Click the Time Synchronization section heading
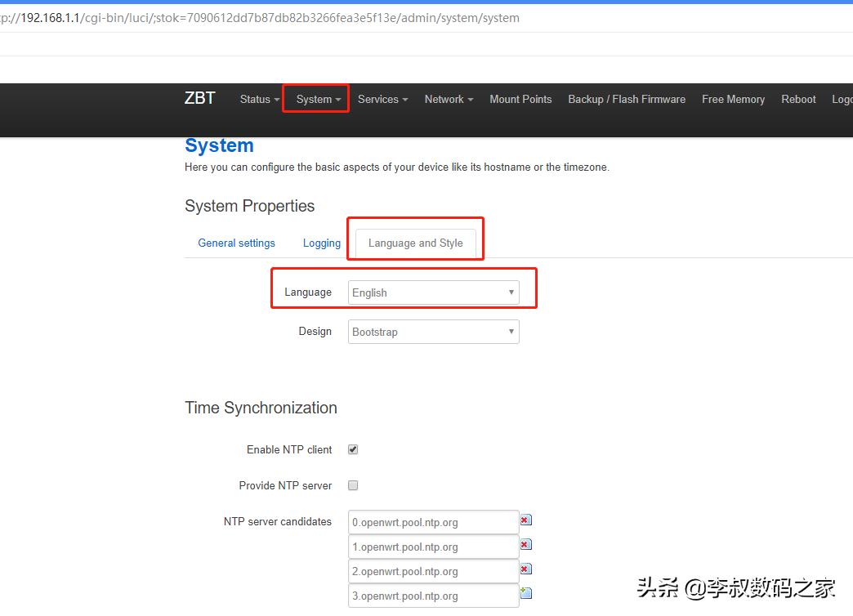The image size is (853, 616). coord(261,408)
